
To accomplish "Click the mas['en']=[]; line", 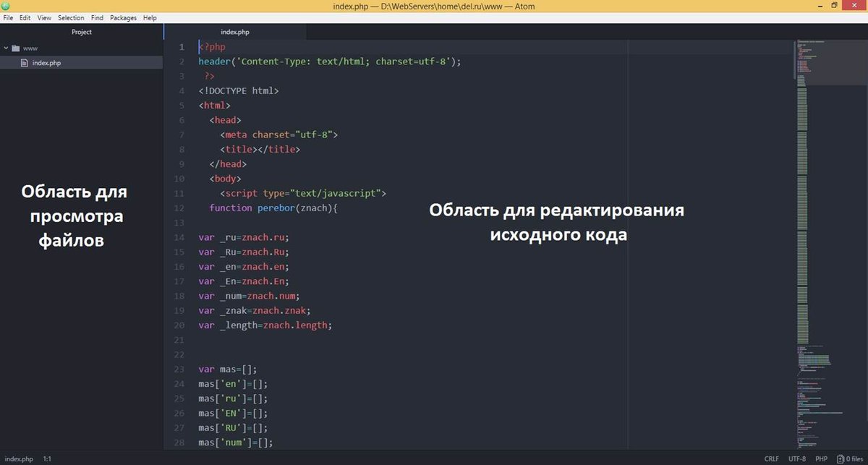I will (233, 384).
